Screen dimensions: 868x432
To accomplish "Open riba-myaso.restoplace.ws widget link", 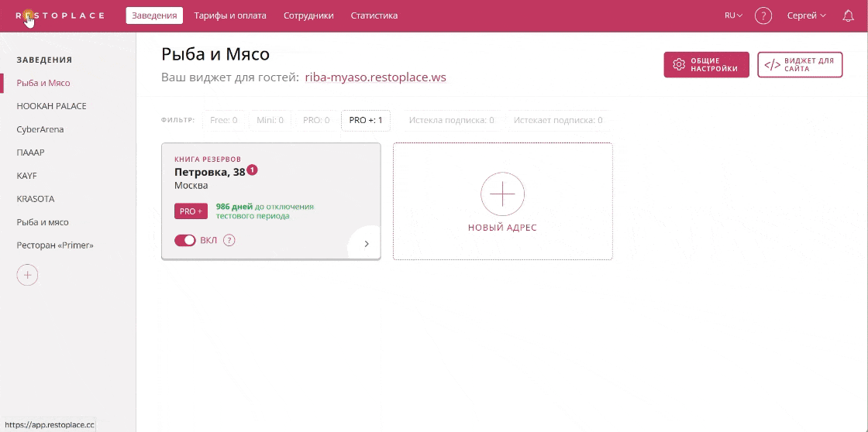I will (375, 77).
